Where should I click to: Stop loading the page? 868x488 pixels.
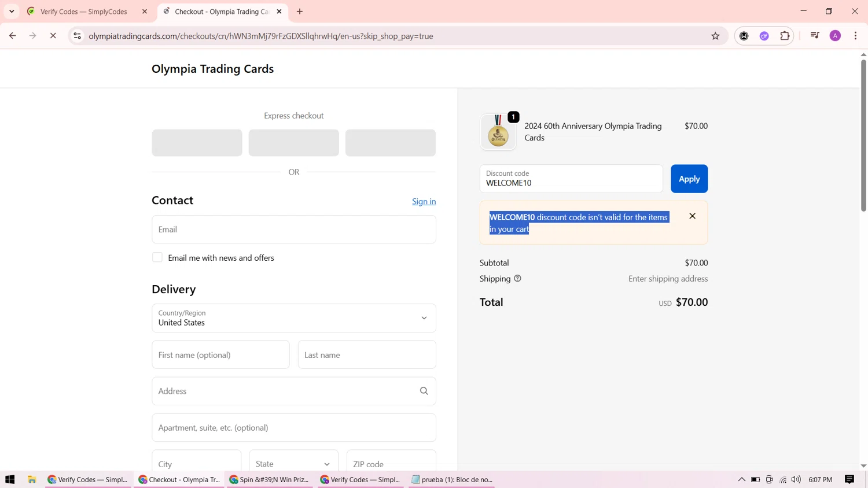coord(53,36)
